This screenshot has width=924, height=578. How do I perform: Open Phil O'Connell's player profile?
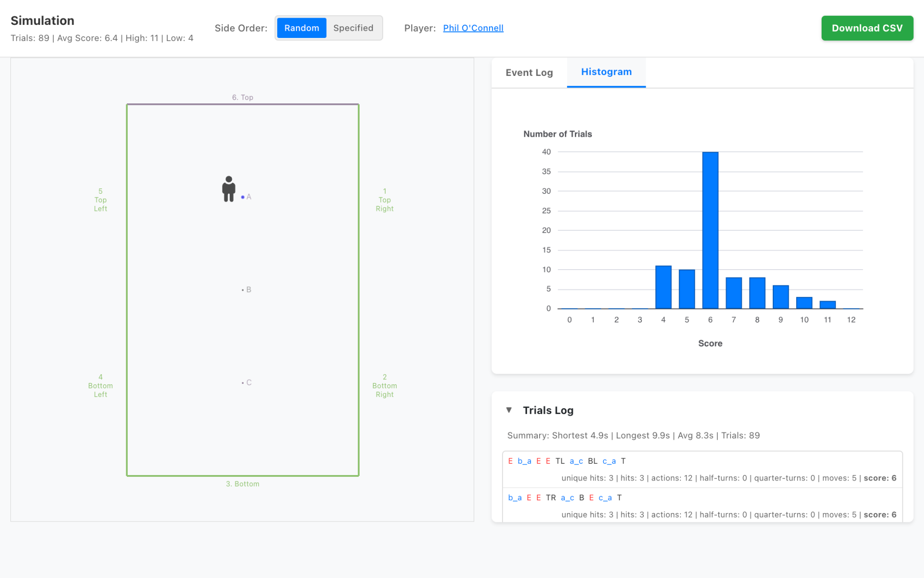[473, 28]
